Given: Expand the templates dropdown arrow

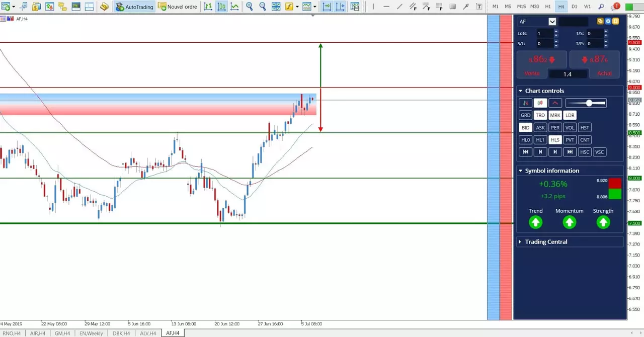Looking at the screenshot, I should click(315, 7).
